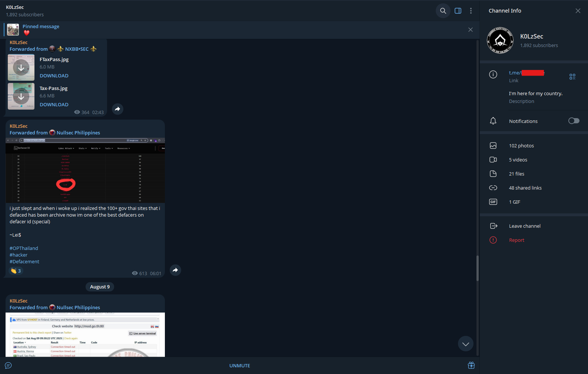Viewport: 588px width, 374px height.
Task: Download the FTaxPass.jpg file
Action: [54, 76]
